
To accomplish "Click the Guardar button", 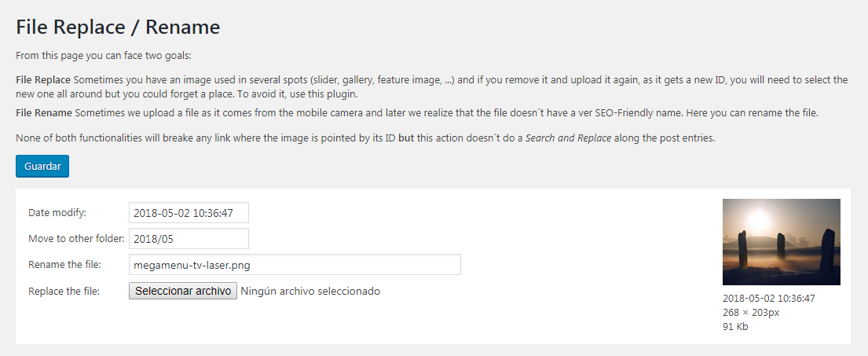I will coord(42,167).
